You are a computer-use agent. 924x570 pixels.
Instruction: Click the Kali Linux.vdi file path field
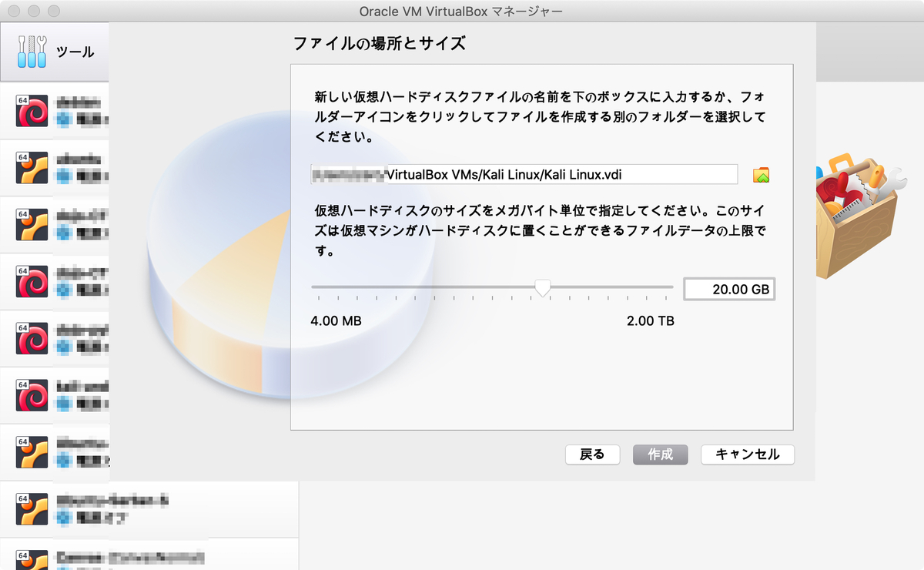point(524,174)
